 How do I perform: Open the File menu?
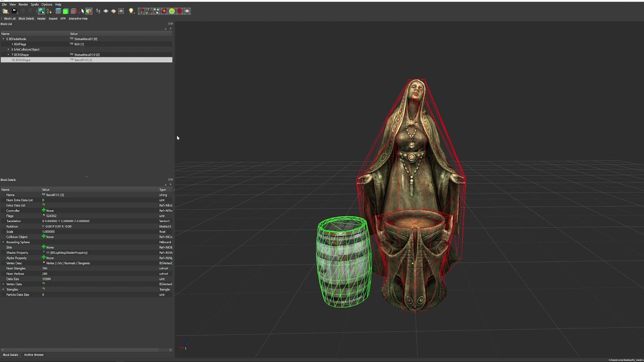pyautogui.click(x=4, y=5)
